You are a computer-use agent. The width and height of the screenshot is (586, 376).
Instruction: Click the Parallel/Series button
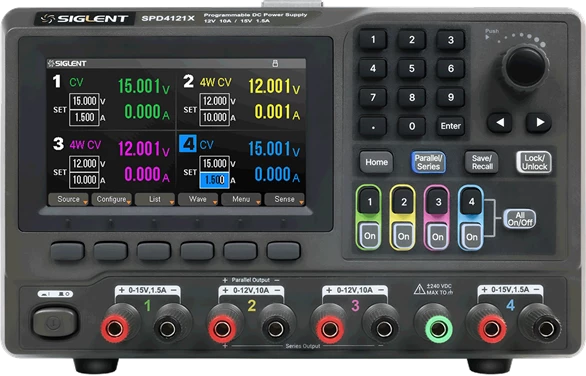coord(428,162)
